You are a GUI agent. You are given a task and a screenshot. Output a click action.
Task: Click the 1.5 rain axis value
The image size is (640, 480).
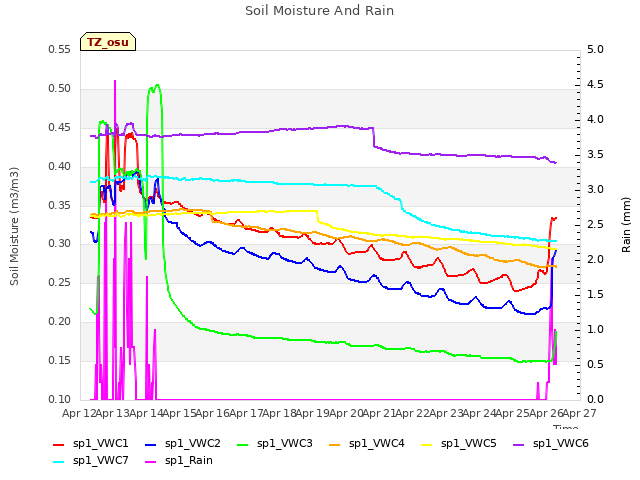(x=595, y=294)
